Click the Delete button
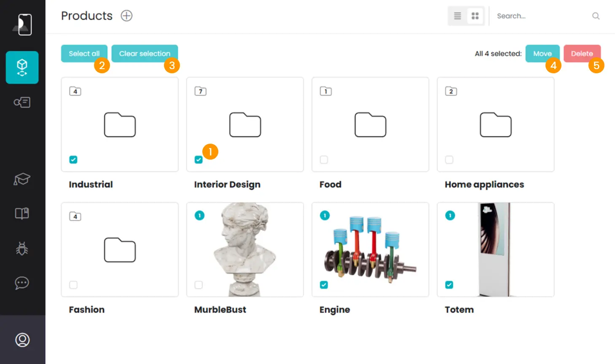The height and width of the screenshot is (364, 615). coord(582,53)
